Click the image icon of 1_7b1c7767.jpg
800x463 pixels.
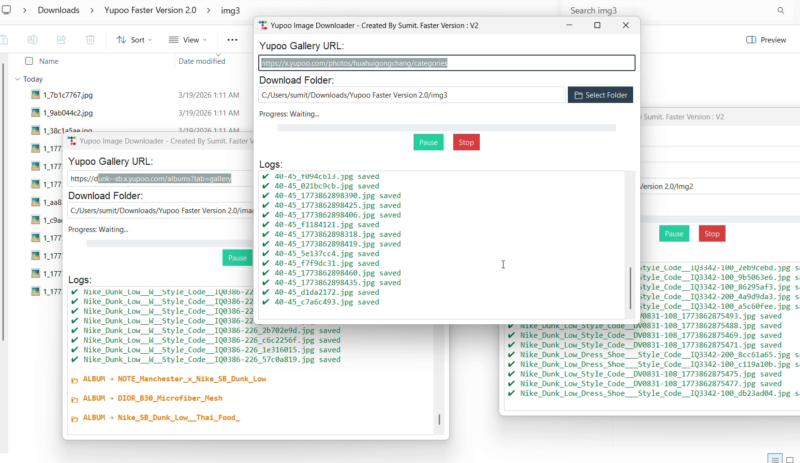tap(35, 94)
